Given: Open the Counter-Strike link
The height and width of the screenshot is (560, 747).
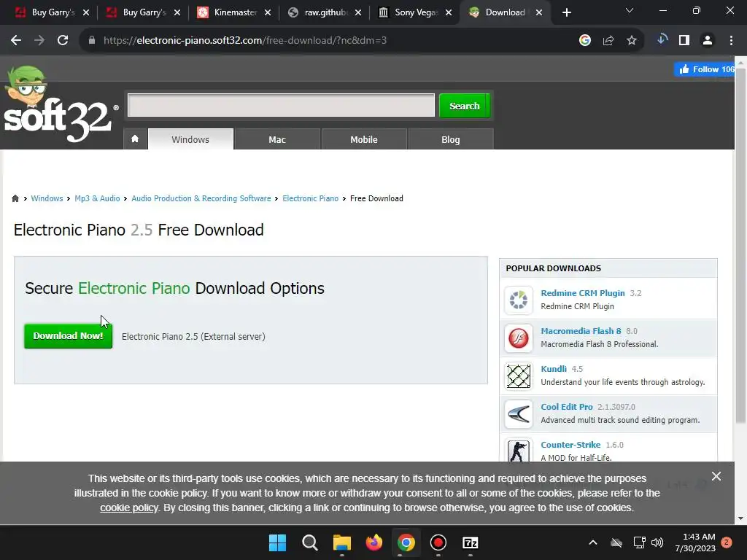Looking at the screenshot, I should click(570, 445).
